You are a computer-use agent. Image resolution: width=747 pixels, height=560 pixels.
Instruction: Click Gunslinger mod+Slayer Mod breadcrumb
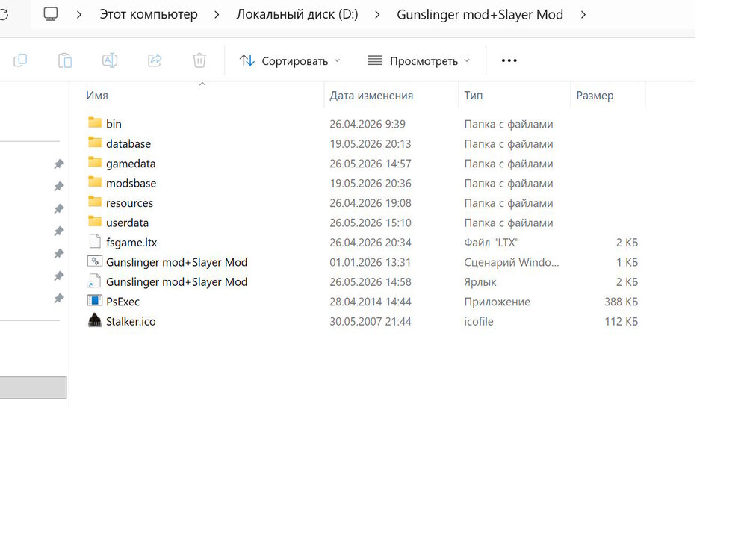pyautogui.click(x=480, y=15)
